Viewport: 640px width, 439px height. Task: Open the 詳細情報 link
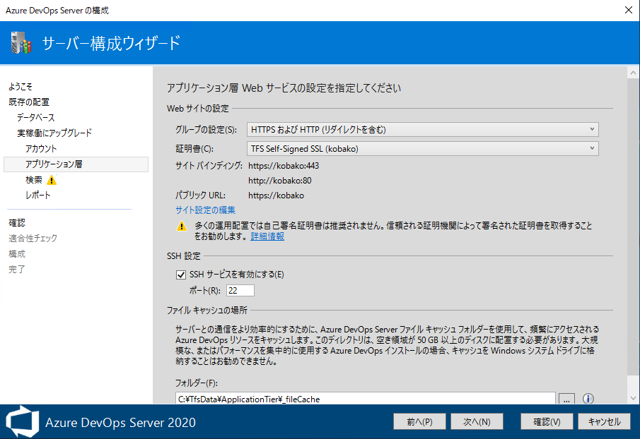[267, 236]
